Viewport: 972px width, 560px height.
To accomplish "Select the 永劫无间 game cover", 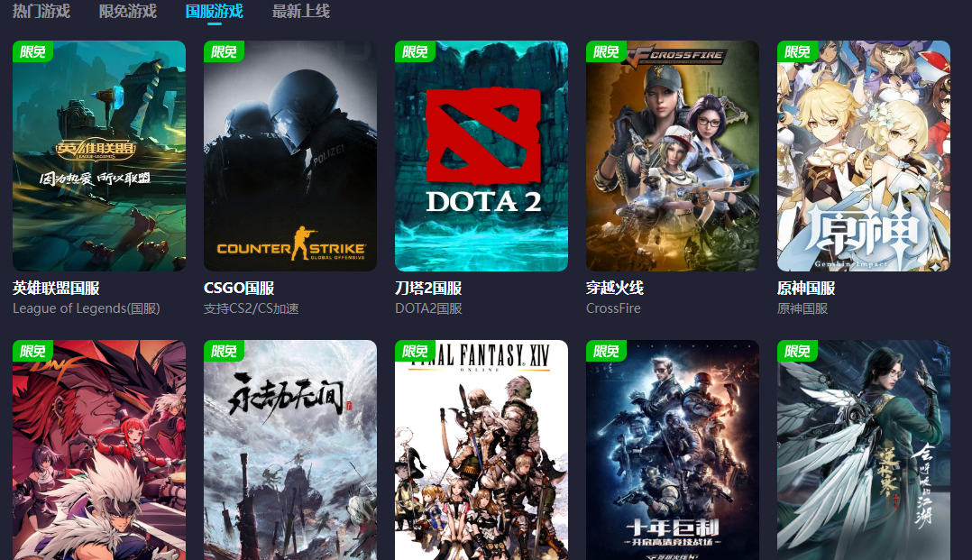I will [x=290, y=450].
